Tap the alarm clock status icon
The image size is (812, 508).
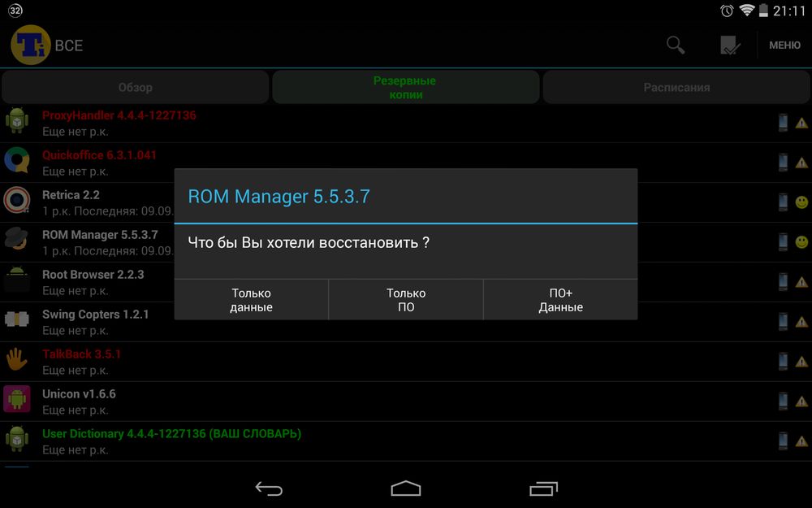pos(727,11)
